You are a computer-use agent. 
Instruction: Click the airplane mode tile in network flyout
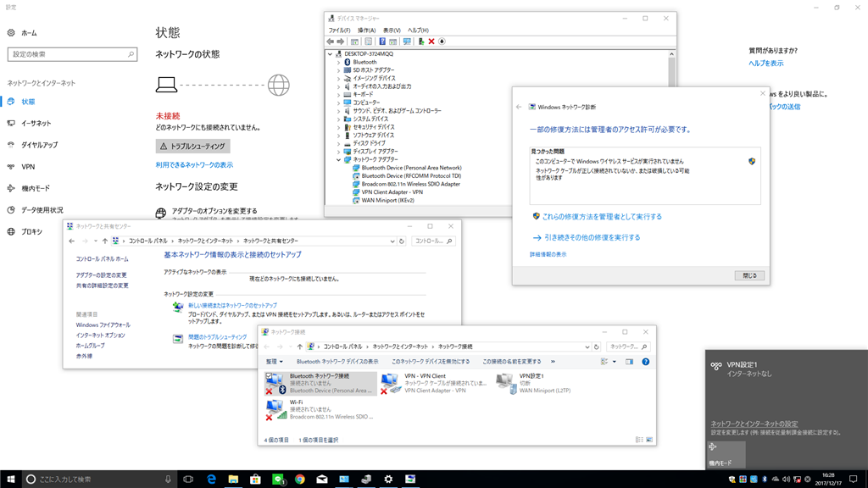(726, 454)
